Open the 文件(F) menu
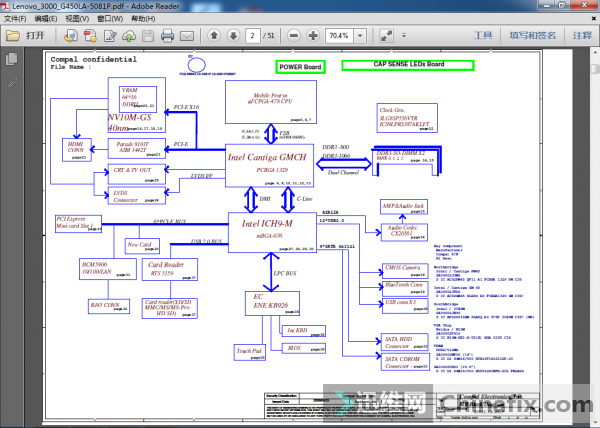Image resolution: width=600 pixels, height=428 pixels. click(15, 18)
